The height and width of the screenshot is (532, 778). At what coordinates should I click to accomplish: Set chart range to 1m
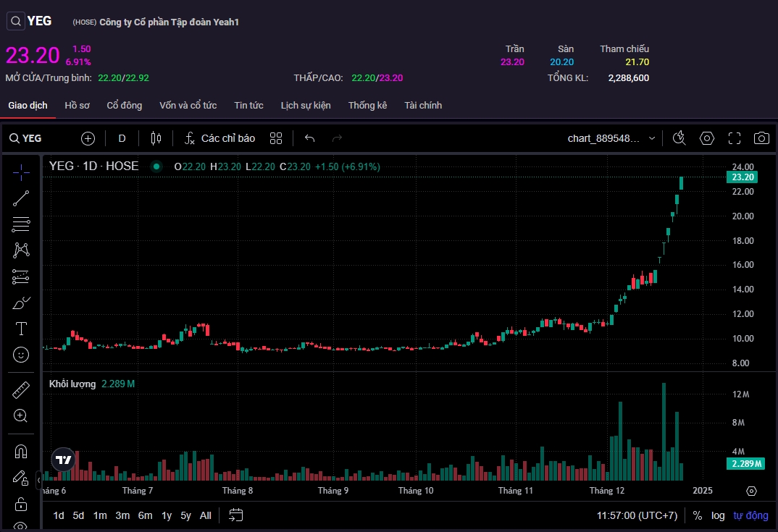click(100, 515)
